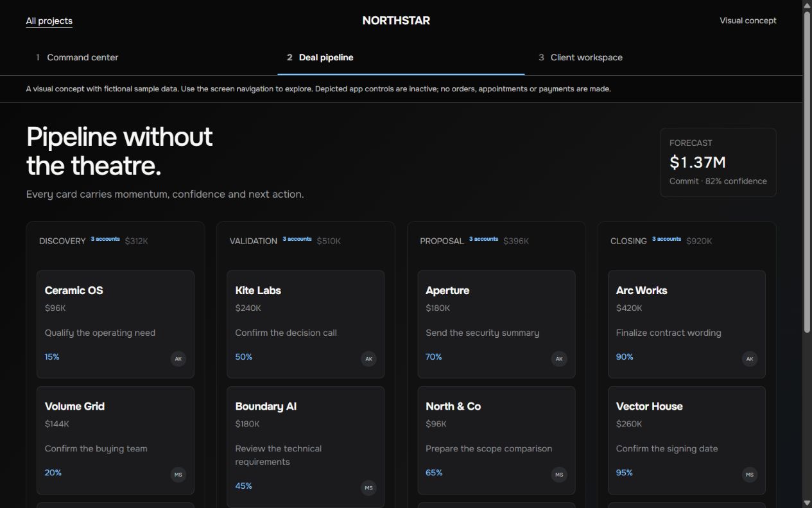
Task: Click 70% confidence on Aperture
Action: pyautogui.click(x=433, y=356)
